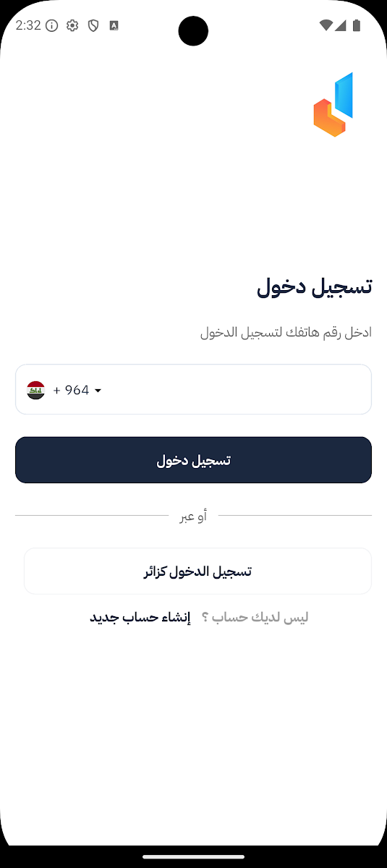
Task: Open the إنشاء حساب جديد link
Action: point(140,618)
